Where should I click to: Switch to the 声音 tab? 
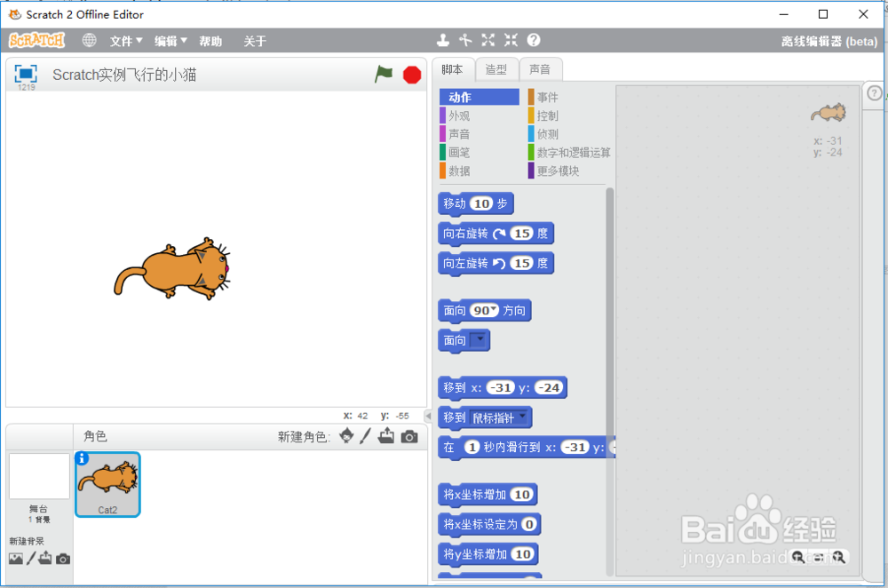click(x=540, y=69)
